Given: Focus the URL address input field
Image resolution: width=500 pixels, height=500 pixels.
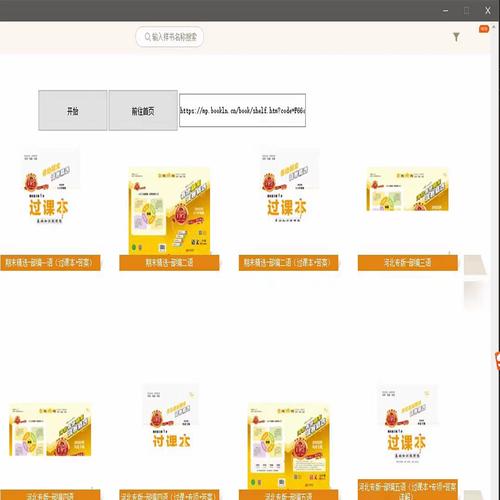Looking at the screenshot, I should (242, 110).
